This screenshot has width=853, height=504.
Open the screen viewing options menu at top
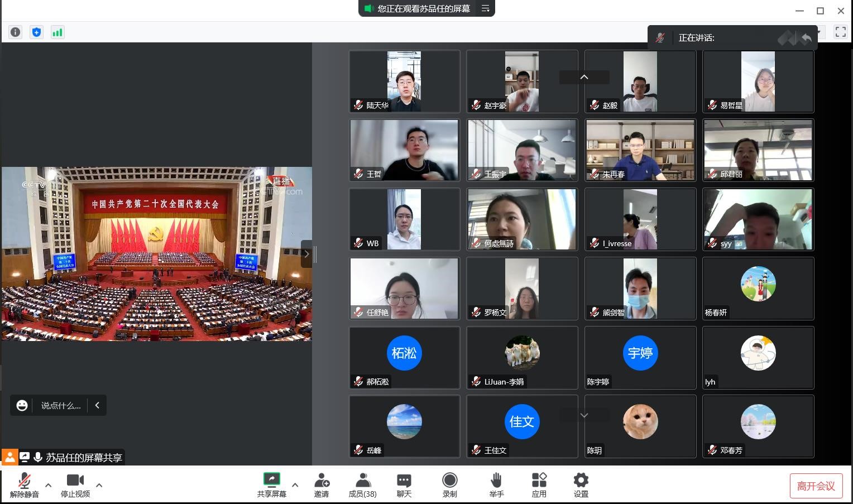click(x=486, y=8)
